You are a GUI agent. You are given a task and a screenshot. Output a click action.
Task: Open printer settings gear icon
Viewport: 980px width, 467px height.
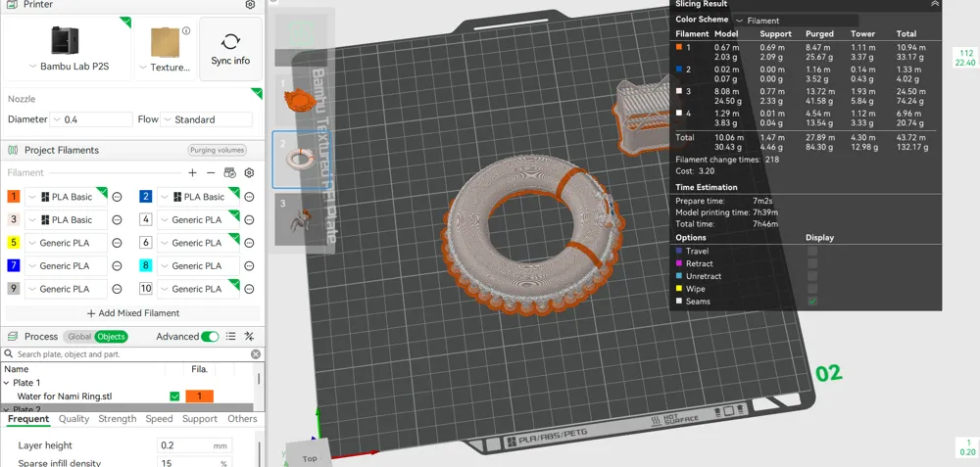pos(250,4)
